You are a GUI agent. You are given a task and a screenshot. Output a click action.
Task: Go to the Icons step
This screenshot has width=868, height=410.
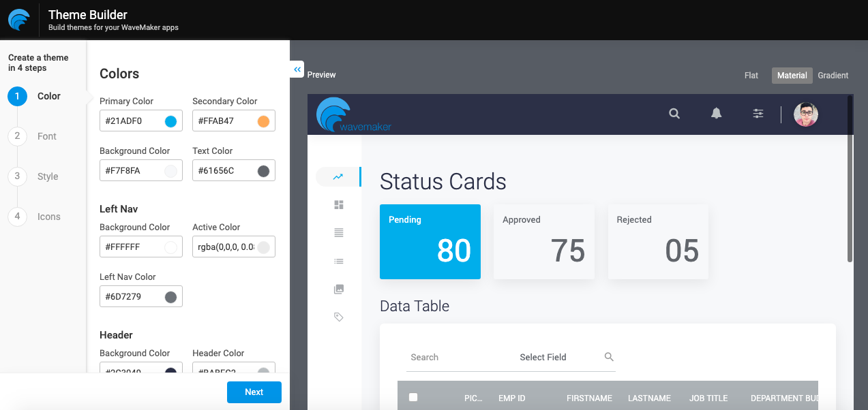tap(48, 217)
